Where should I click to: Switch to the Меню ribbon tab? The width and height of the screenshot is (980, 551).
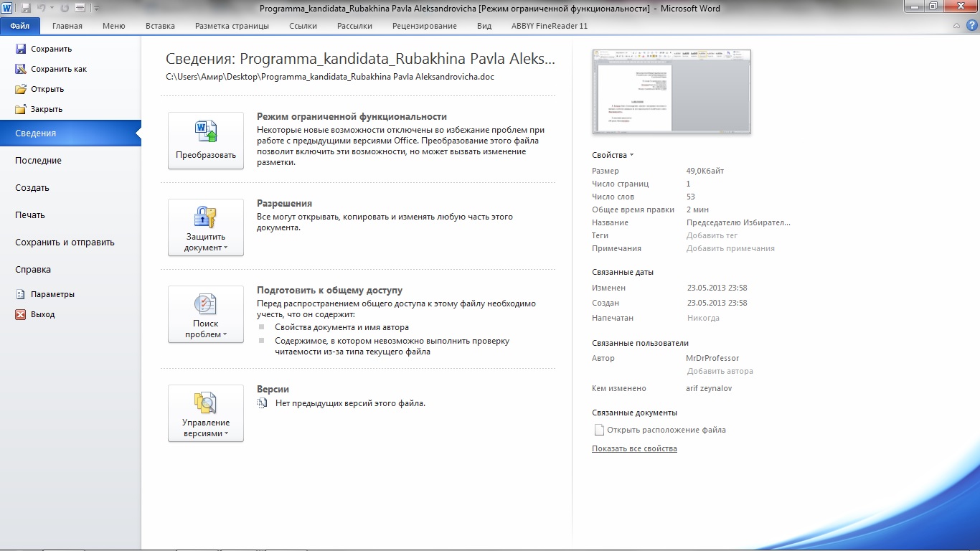point(113,26)
